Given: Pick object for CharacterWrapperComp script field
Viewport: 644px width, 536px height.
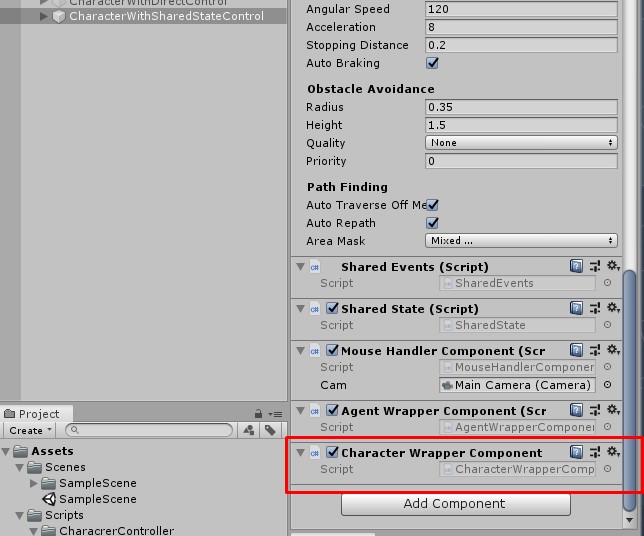Looking at the screenshot, I should [x=607, y=469].
